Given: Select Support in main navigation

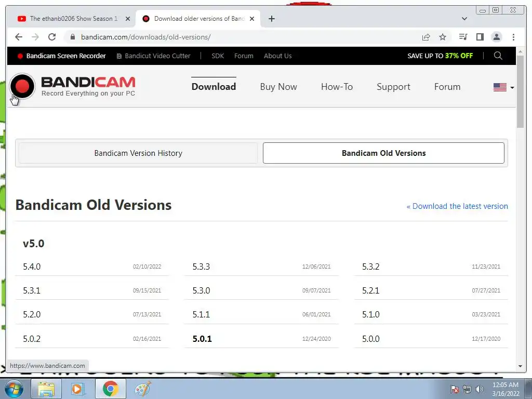Looking at the screenshot, I should click(x=394, y=87).
